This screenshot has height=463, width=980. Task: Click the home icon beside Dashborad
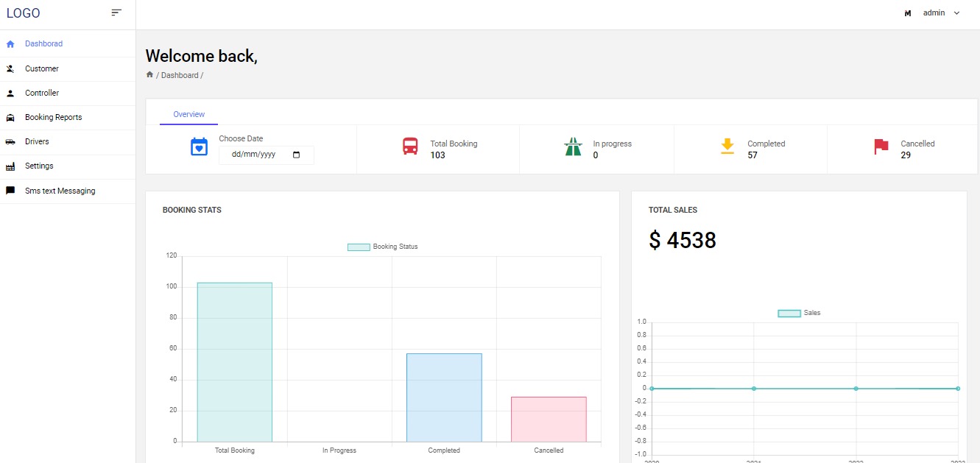pos(10,44)
